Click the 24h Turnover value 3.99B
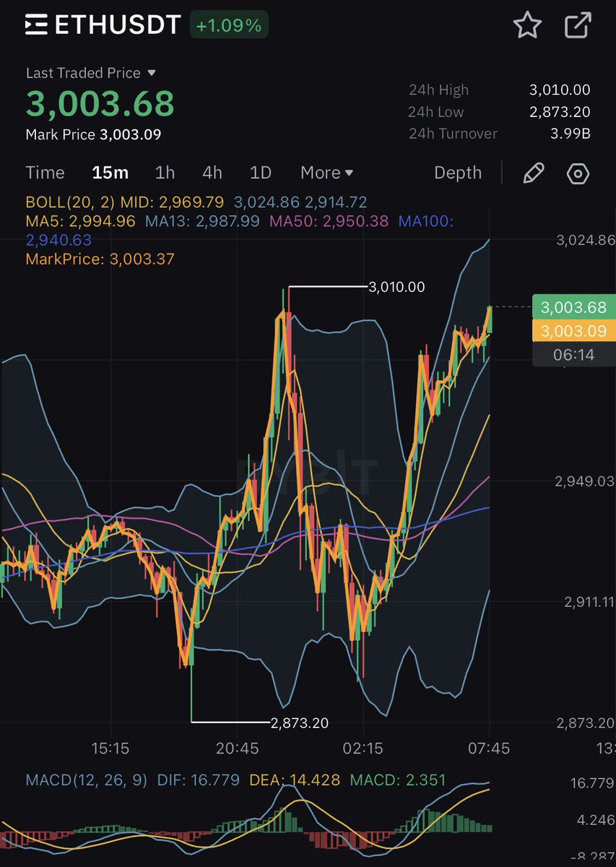Viewport: 616px width, 867px height. click(x=571, y=134)
